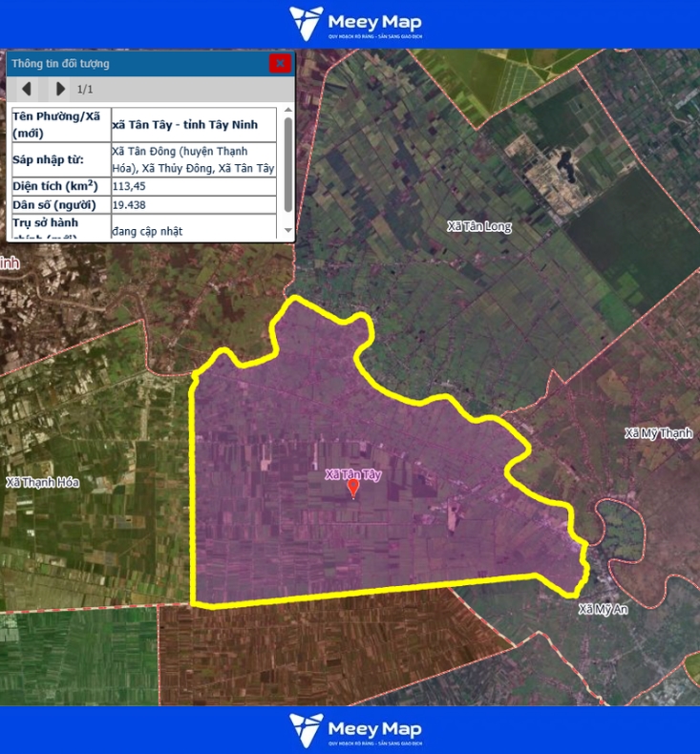Click the previous object arrow in info panel

pos(27,89)
